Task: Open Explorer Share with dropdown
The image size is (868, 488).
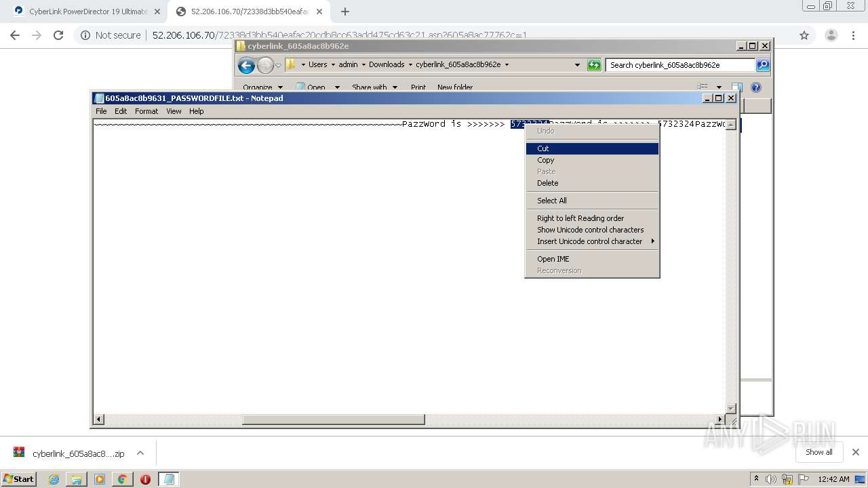Action: coord(374,87)
